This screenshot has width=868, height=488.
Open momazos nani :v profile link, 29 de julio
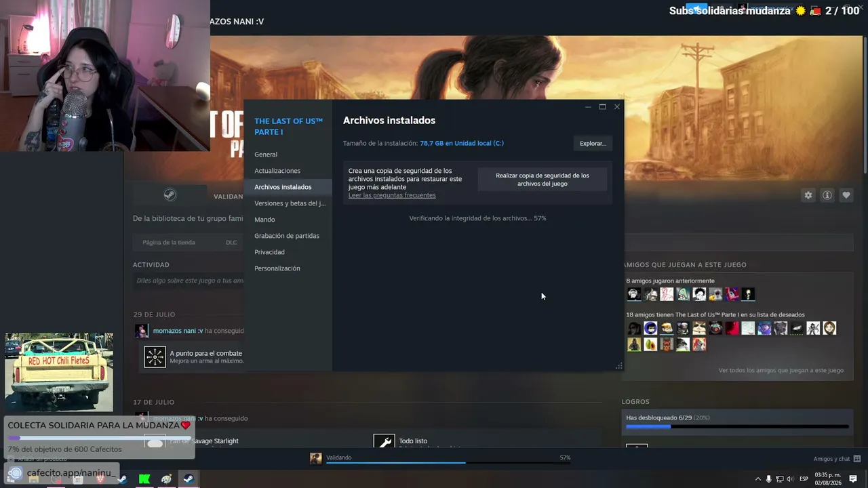[178, 331]
